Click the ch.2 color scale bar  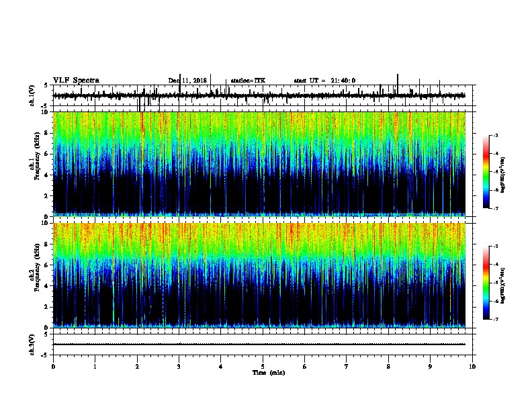pyautogui.click(x=486, y=283)
